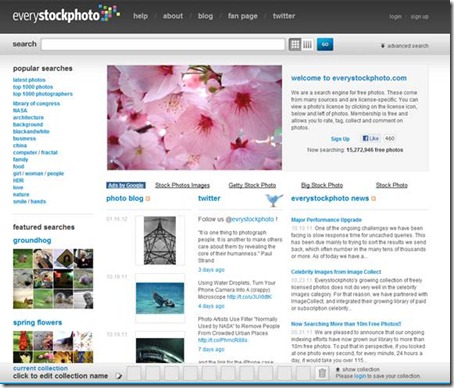Expand the show collection toggle
Image resolution: width=454 pixels, height=388 pixels.
click(357, 369)
